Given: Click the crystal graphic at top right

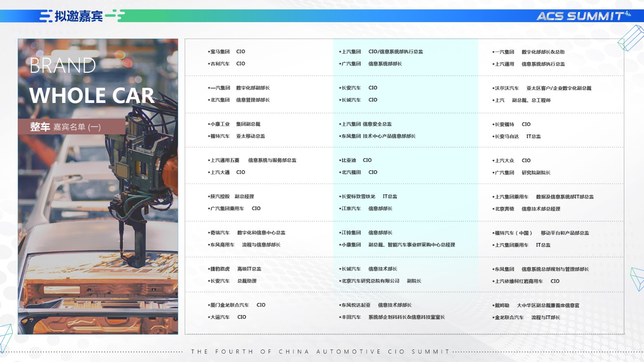Looking at the screenshot, I should point(631,38).
